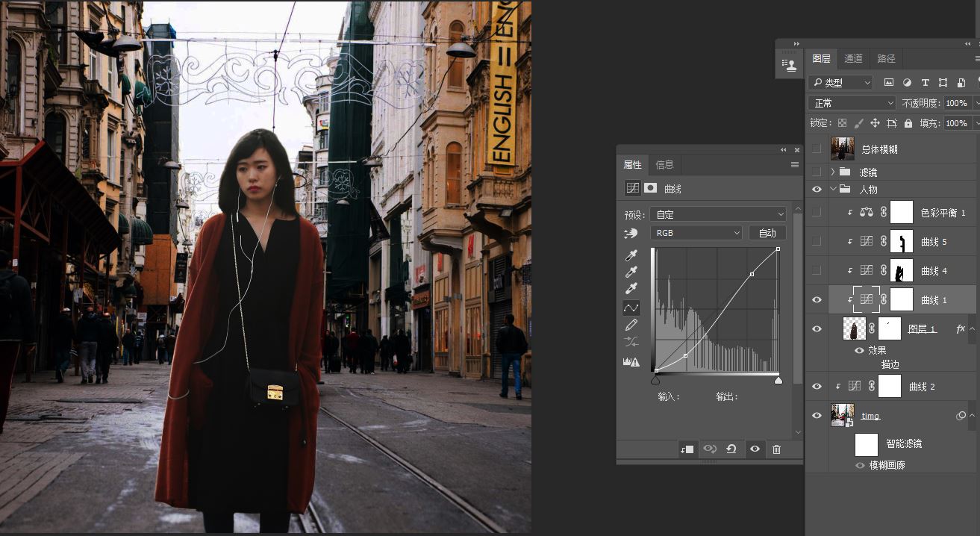The width and height of the screenshot is (980, 536).
Task: Select the 图层 1 layer thumbnail
Action: [854, 328]
